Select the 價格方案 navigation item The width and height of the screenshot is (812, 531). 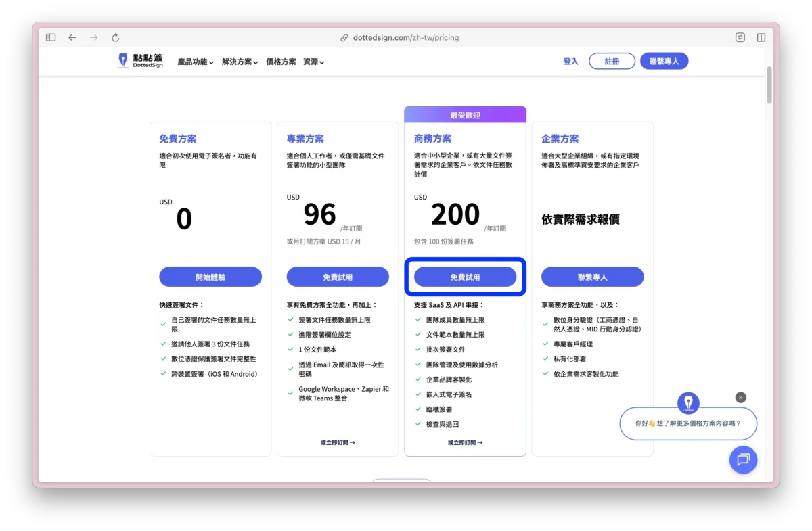[x=280, y=61]
